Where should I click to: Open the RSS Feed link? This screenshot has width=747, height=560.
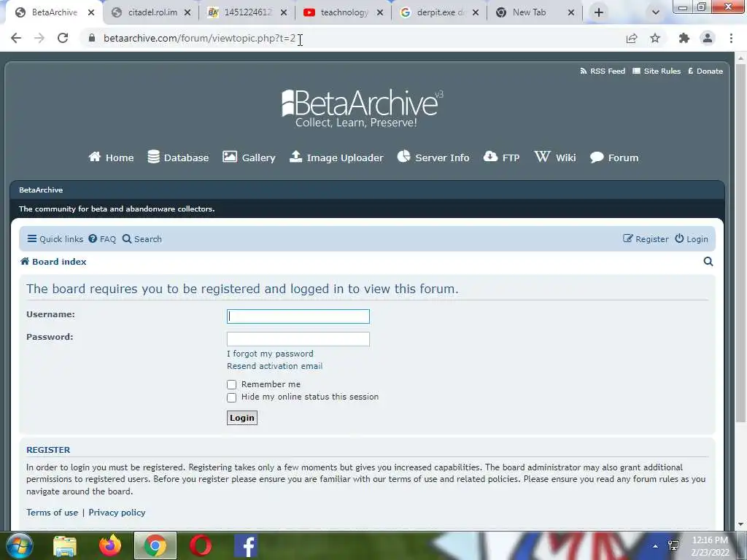602,71
